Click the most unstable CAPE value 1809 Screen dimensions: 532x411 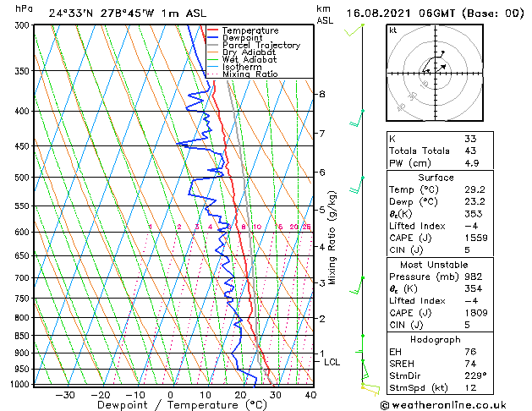point(476,313)
